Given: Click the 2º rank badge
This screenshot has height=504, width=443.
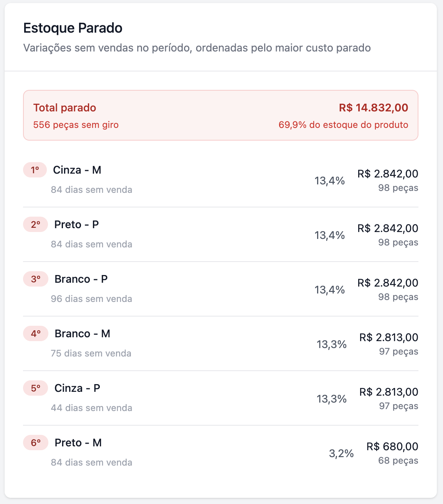Looking at the screenshot, I should 35,225.
